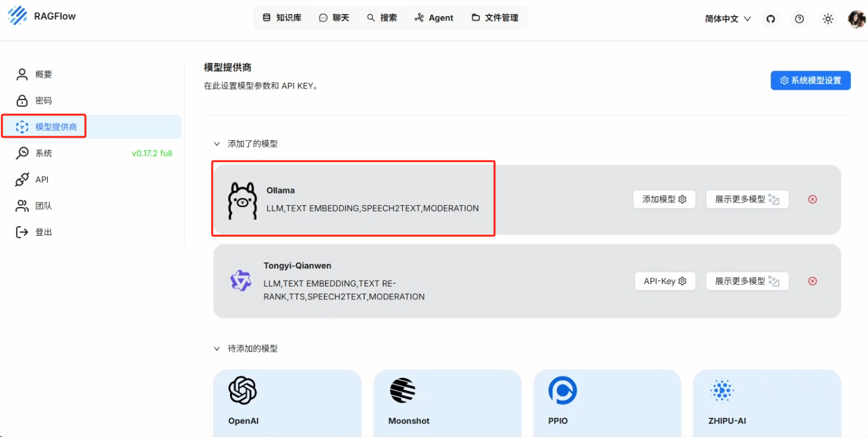The width and height of the screenshot is (868, 437).
Task: Click API-Key button for Tongyi-Qianwen
Action: point(665,281)
